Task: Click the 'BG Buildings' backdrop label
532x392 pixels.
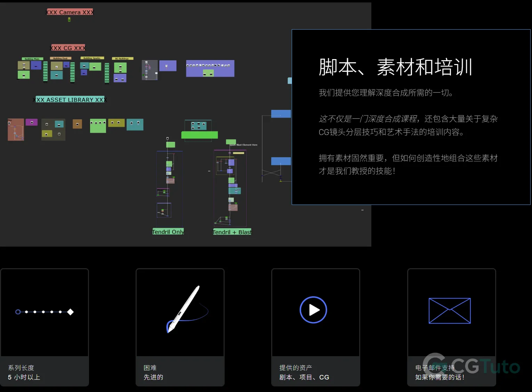Action: pos(122,58)
